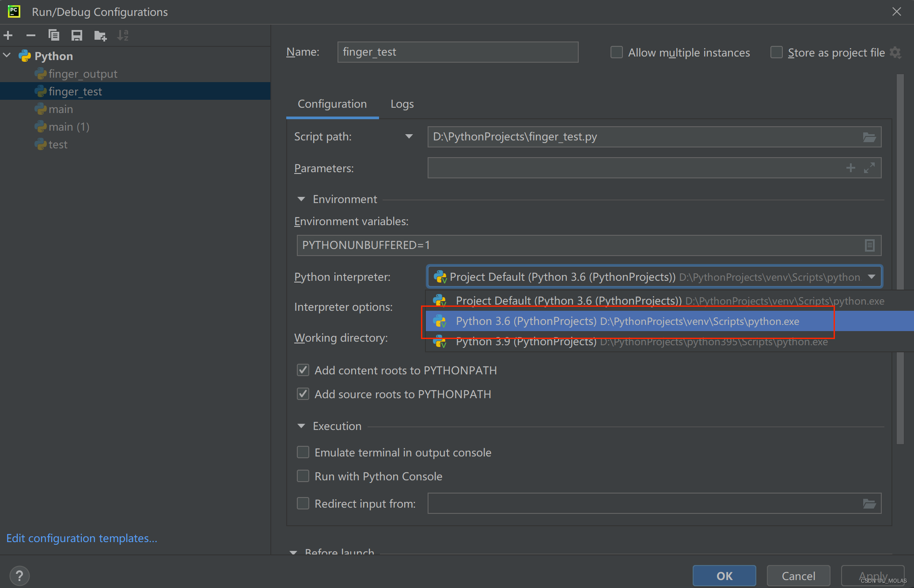The width and height of the screenshot is (914, 588).
Task: Click the copy configuration icon
Action: click(x=54, y=35)
